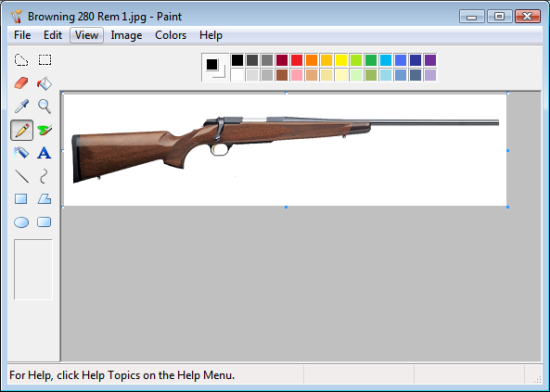The height and width of the screenshot is (392, 550).
Task: Choose the Rectangle shape tool
Action: (x=21, y=199)
